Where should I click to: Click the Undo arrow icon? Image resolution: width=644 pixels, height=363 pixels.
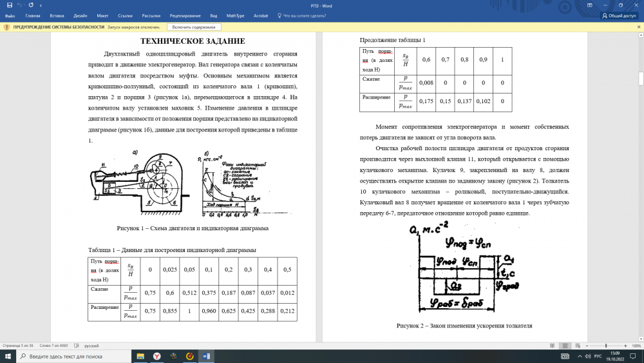pos(21,5)
